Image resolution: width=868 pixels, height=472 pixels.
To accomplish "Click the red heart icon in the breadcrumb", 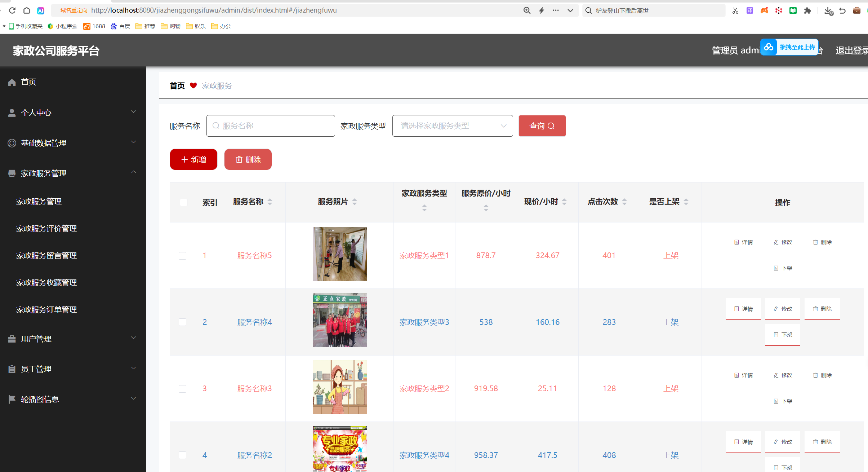I will click(x=193, y=85).
